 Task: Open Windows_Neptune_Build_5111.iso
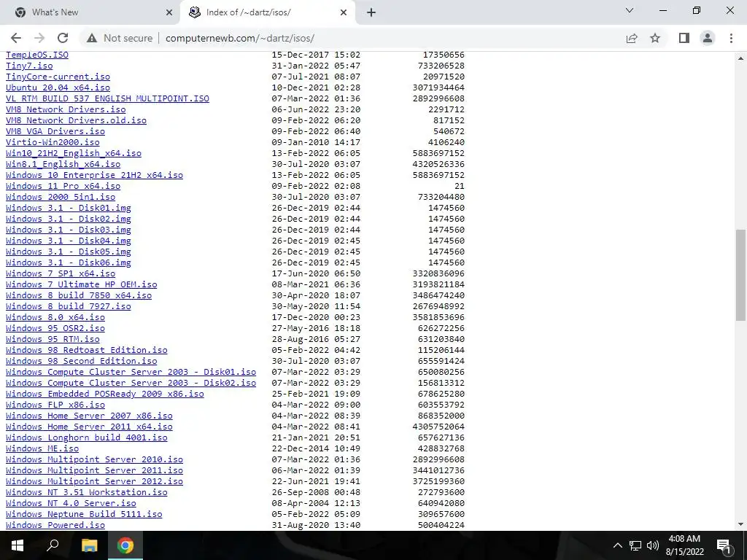(84, 515)
